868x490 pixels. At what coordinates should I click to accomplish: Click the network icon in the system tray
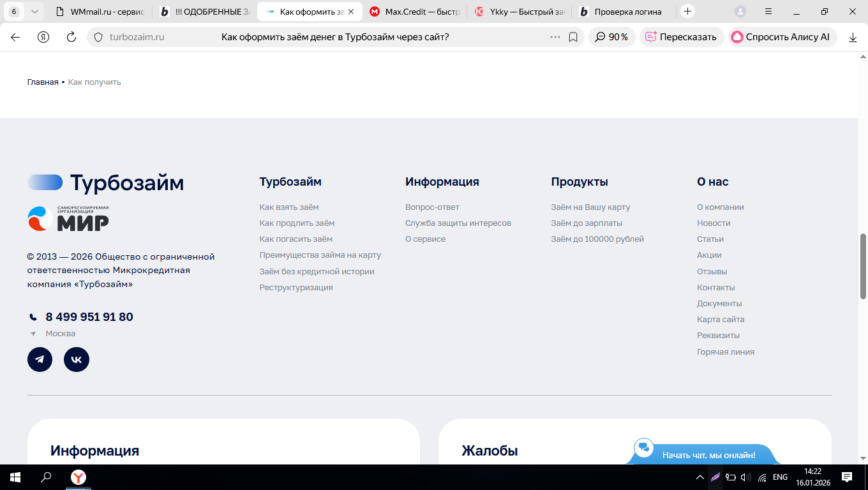(762, 477)
